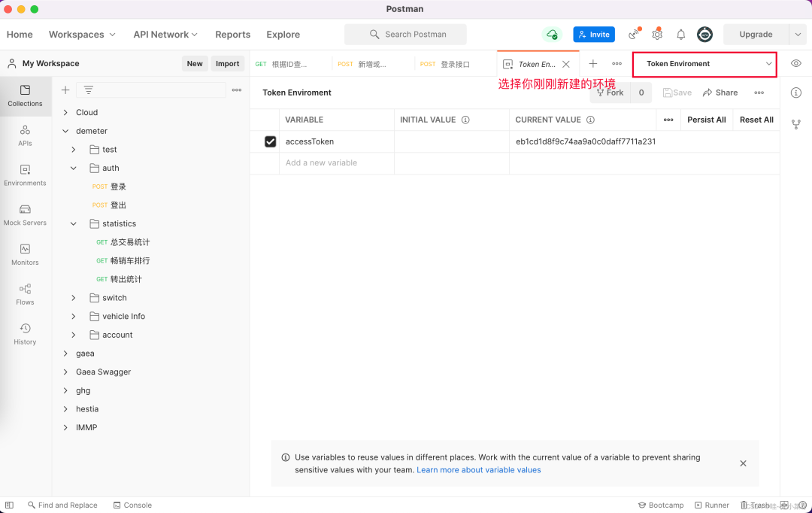
Task: Click the Invite button
Action: [x=594, y=34]
